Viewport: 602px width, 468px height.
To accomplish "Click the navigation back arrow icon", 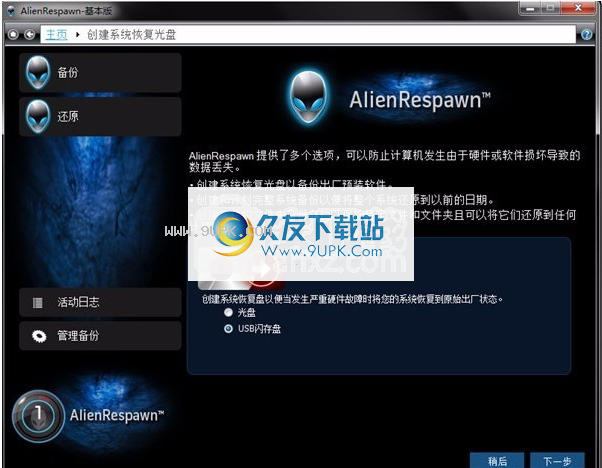I will [29, 35].
